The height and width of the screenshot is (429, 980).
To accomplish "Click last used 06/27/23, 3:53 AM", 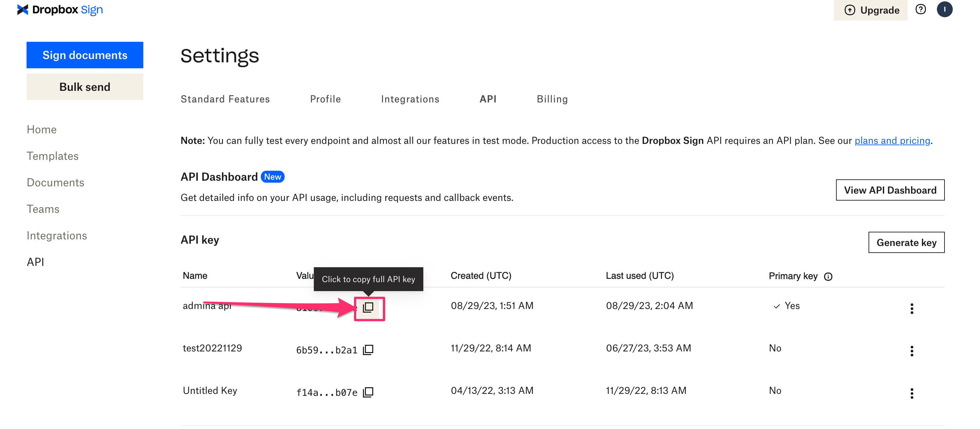I will [x=648, y=348].
